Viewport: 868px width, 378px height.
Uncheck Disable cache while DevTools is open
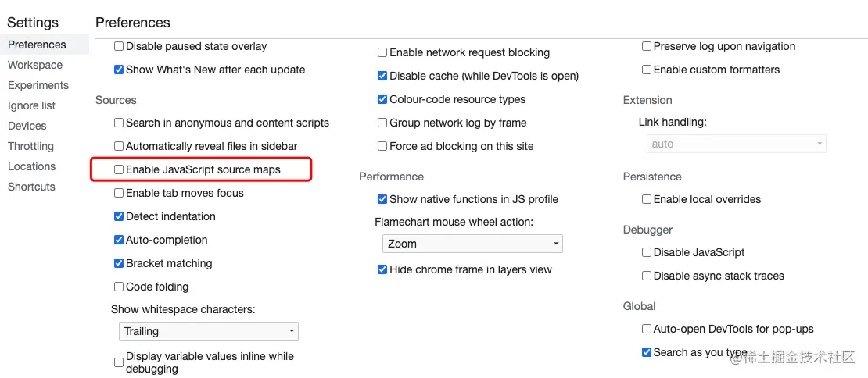(382, 76)
